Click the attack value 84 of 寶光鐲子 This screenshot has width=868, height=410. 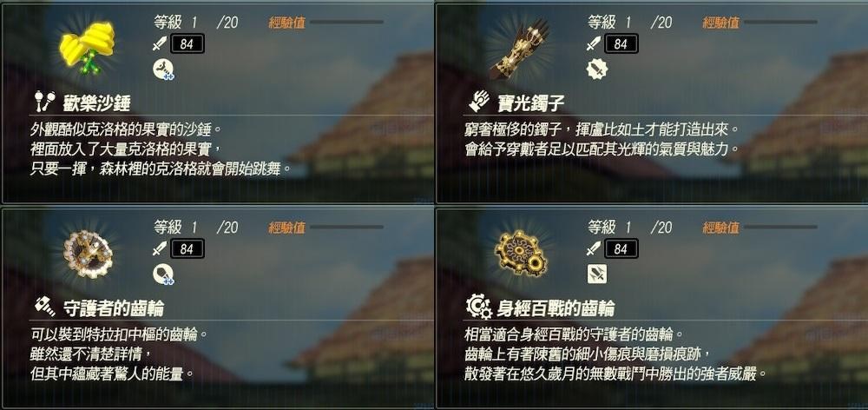tap(621, 43)
